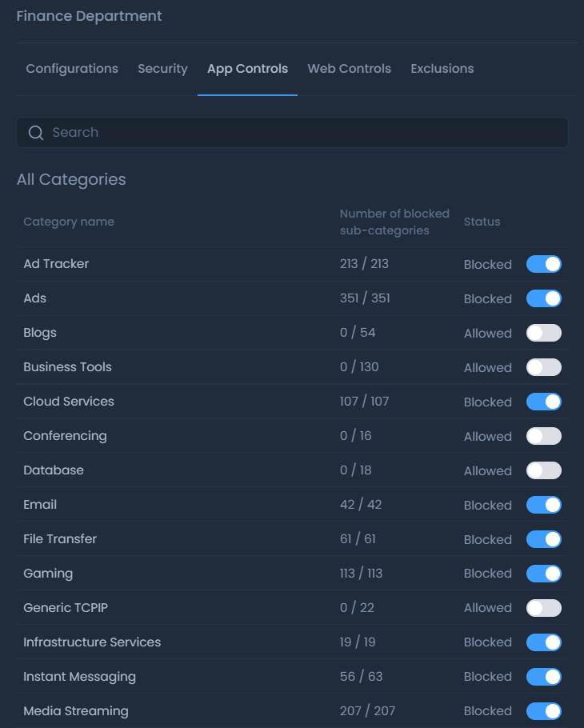Viewport: 584px width, 728px height.
Task: Click inside the Search field
Action: click(x=292, y=132)
